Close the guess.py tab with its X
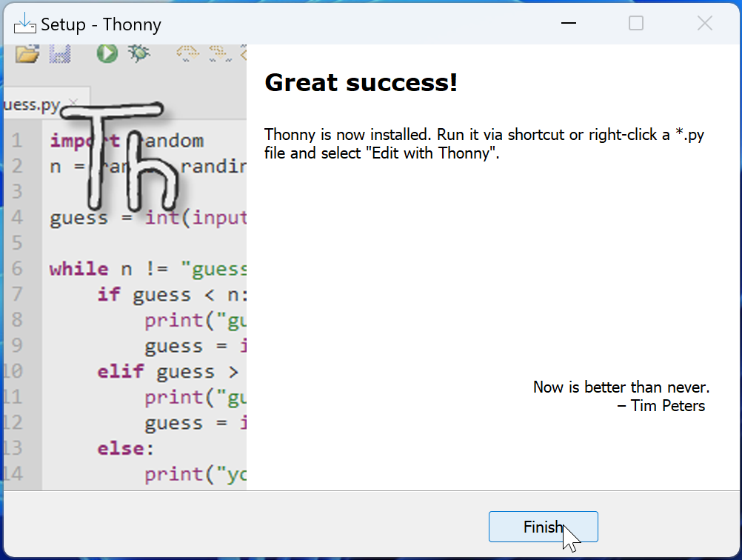 tap(73, 102)
